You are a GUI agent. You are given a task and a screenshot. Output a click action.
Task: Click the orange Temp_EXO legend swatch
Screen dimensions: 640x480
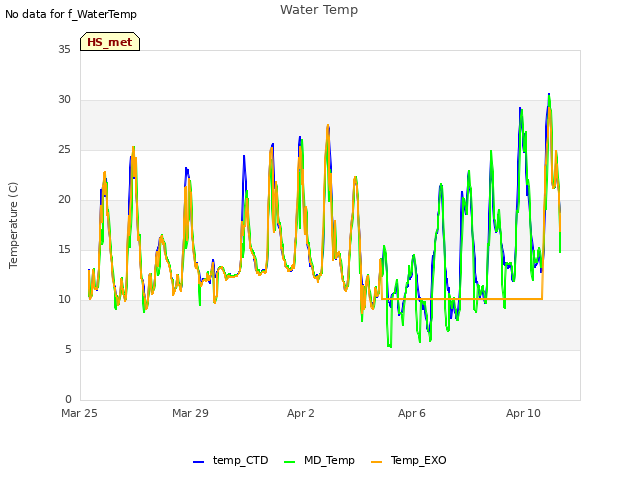(x=376, y=462)
